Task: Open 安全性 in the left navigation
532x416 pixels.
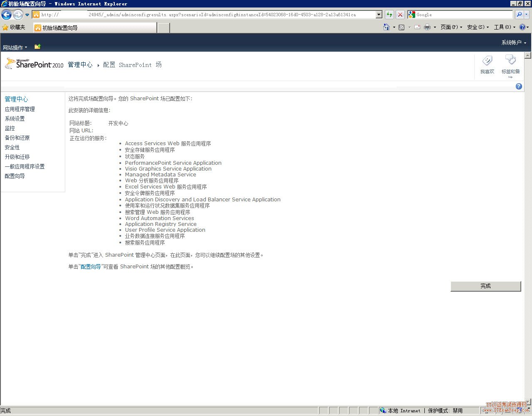Action: [12, 147]
